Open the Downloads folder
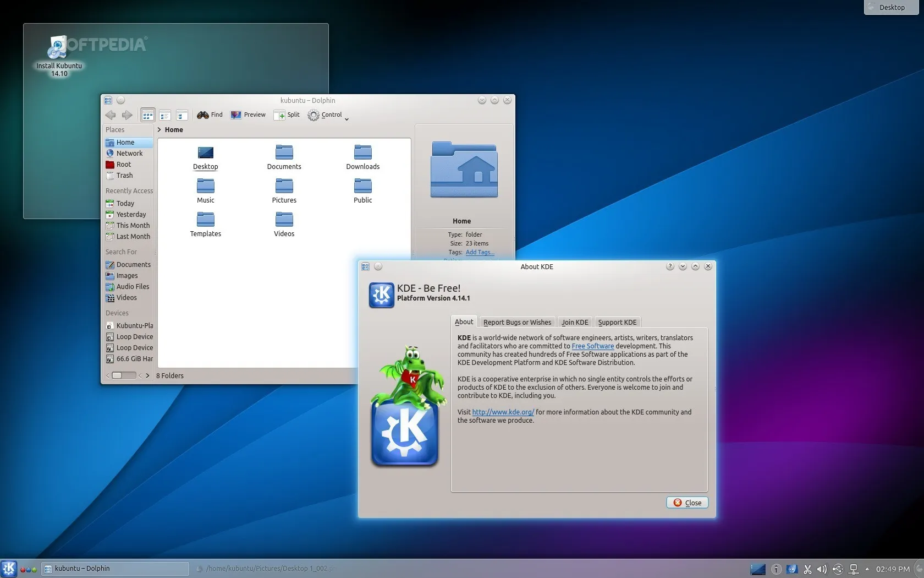This screenshot has height=578, width=924. (x=362, y=157)
